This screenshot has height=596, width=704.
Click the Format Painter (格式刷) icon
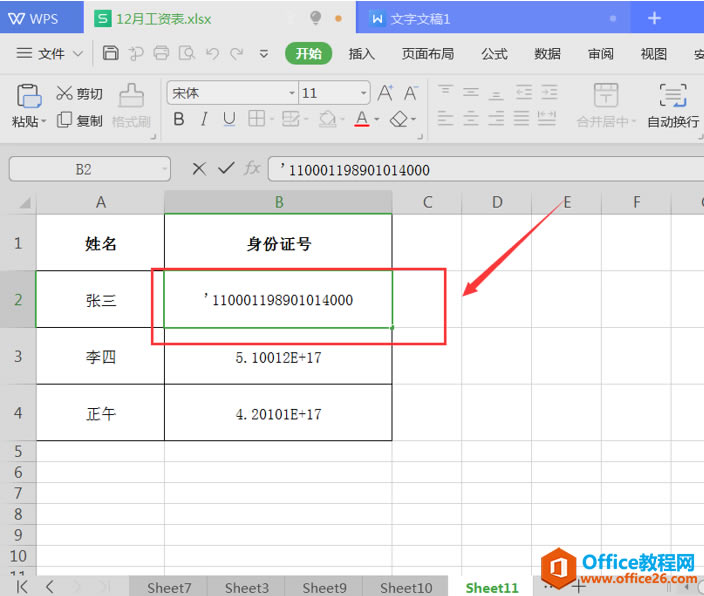[131, 95]
